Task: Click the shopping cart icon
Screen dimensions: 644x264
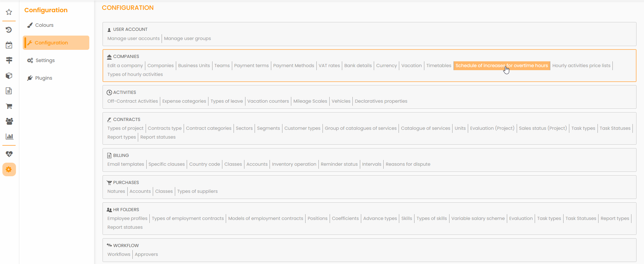Action: coord(9,106)
